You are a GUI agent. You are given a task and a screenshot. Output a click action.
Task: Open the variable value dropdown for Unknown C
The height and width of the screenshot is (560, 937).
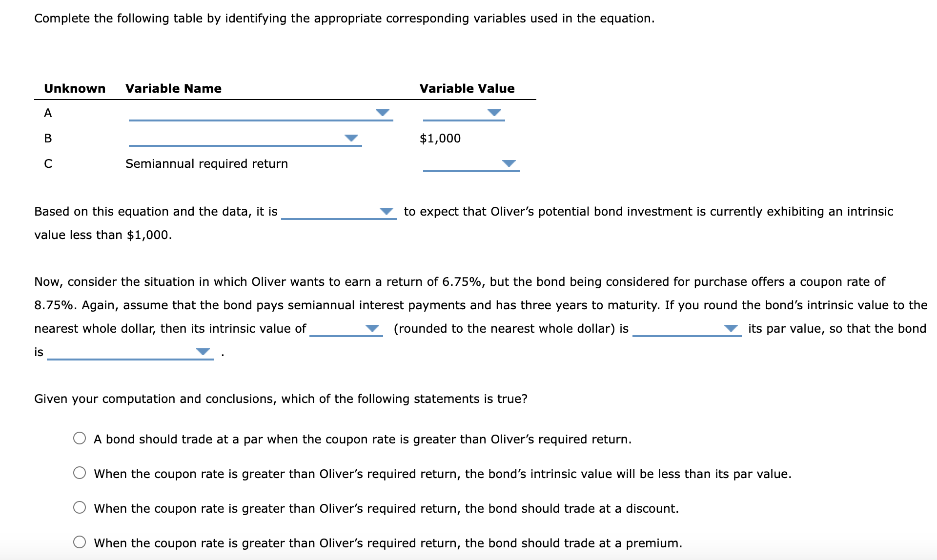pos(509,163)
